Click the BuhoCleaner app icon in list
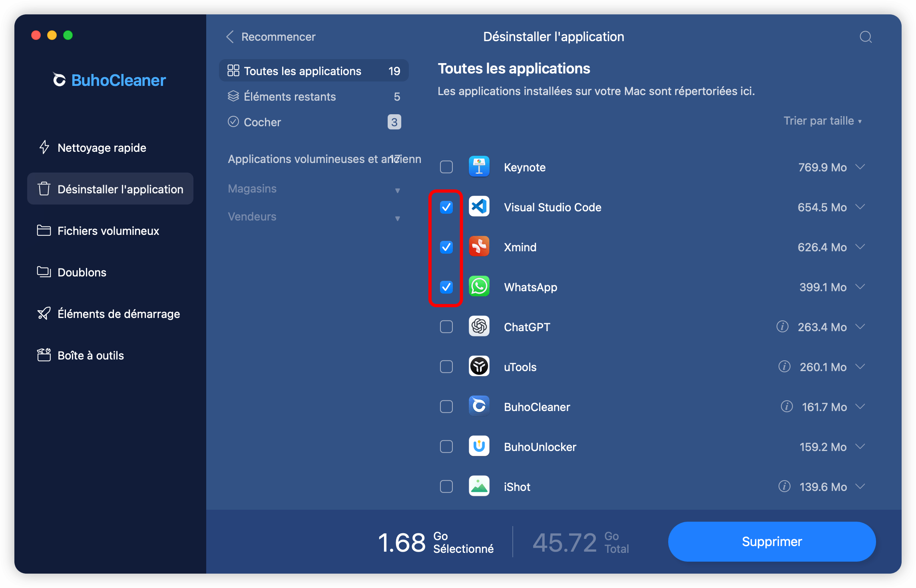 coord(479,406)
